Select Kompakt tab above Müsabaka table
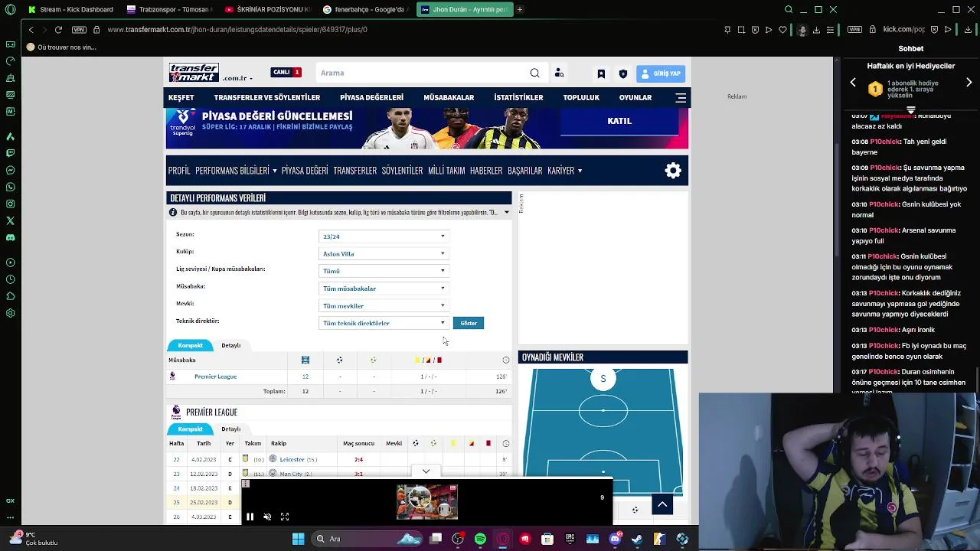980x551 pixels. [190, 345]
